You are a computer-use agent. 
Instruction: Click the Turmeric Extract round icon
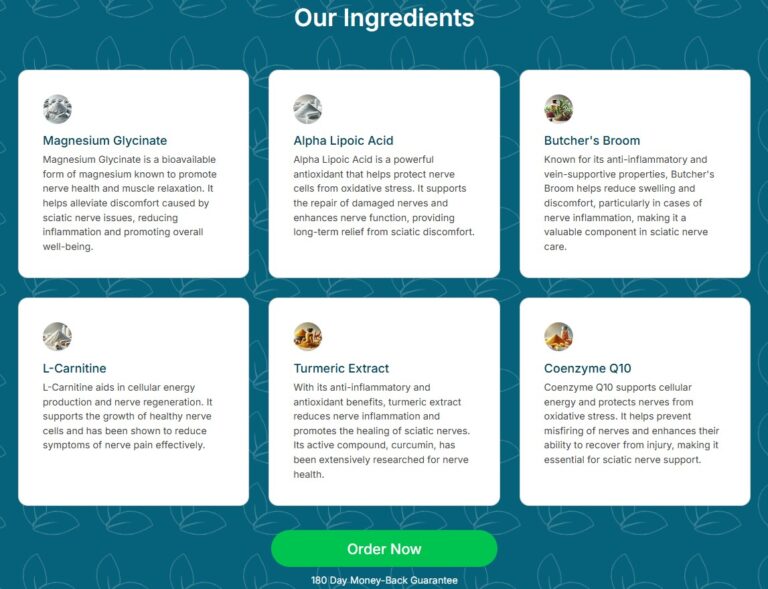pyautogui.click(x=307, y=336)
